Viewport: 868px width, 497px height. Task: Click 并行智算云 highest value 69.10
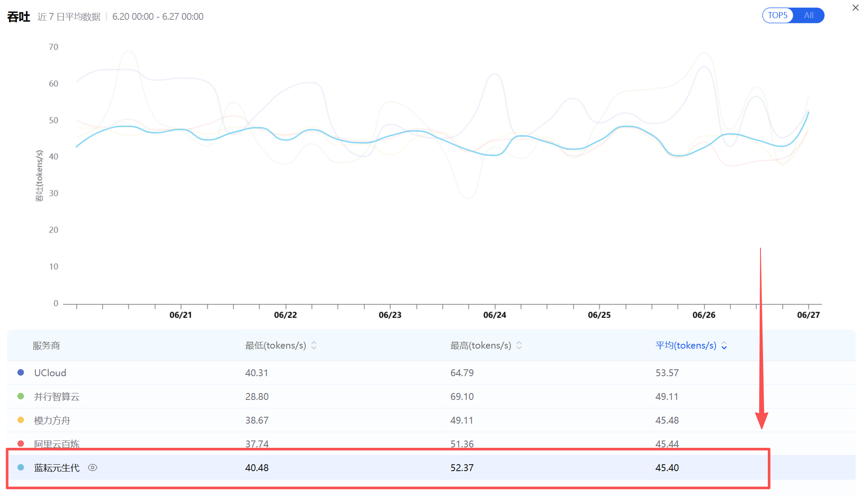point(462,396)
